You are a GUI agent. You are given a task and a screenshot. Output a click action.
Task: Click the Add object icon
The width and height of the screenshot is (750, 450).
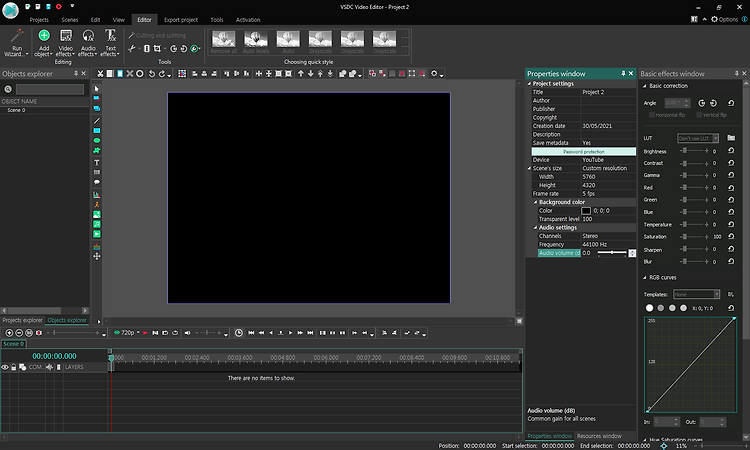coord(43,36)
